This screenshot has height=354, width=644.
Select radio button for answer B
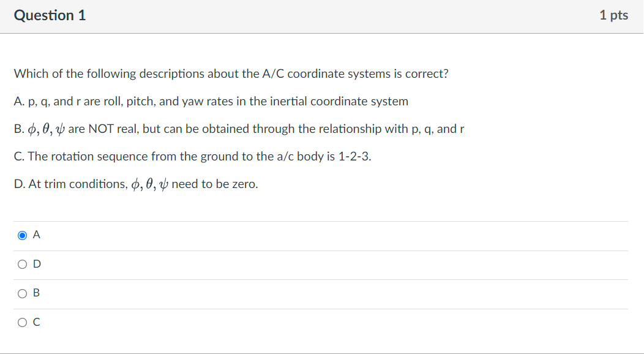[x=22, y=293]
